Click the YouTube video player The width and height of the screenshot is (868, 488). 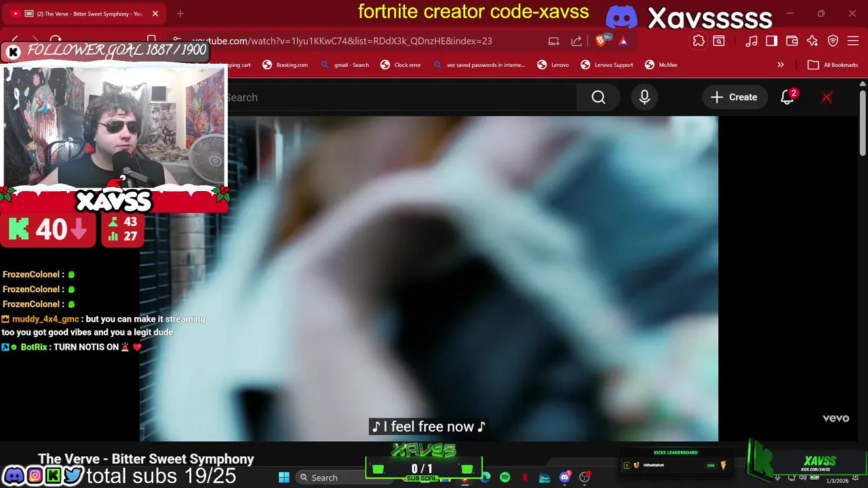pos(429,278)
